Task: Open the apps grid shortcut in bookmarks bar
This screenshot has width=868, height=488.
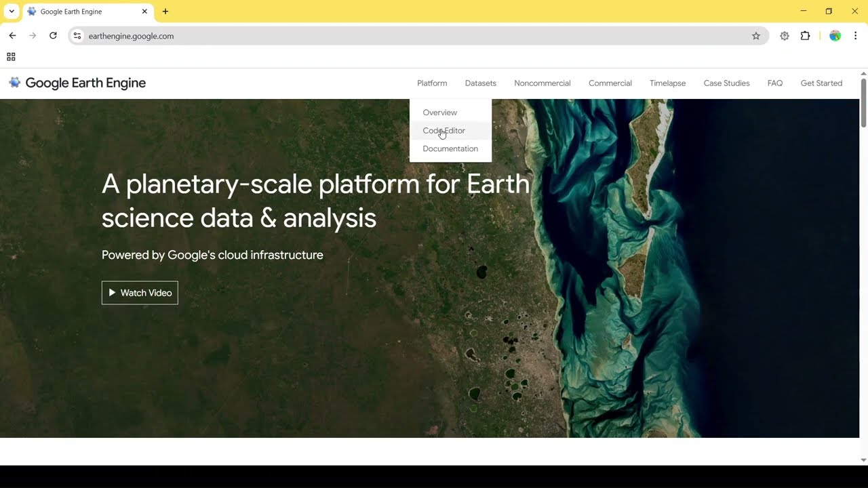Action: pos(11,57)
